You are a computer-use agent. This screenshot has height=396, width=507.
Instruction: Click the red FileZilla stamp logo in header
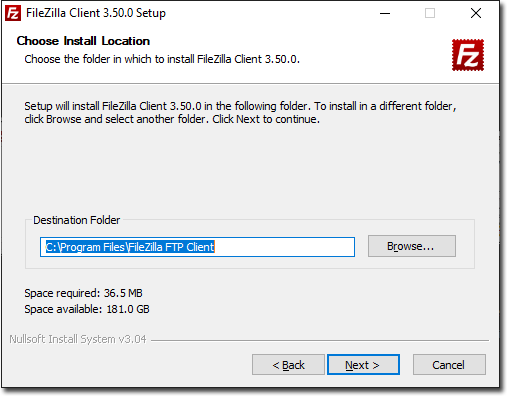[468, 55]
